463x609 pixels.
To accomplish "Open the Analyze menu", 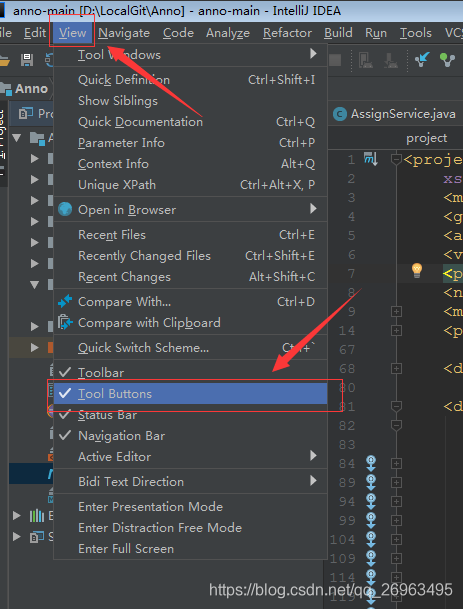I will (x=228, y=33).
